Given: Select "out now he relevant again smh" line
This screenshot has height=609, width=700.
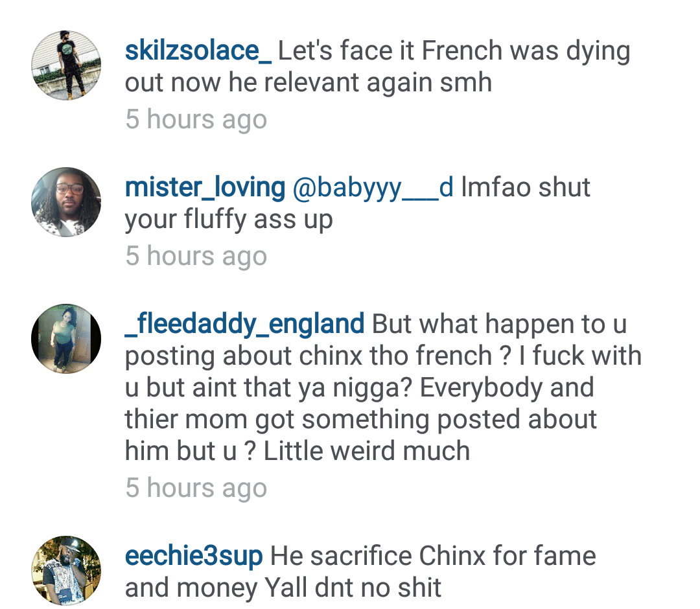Looking at the screenshot, I should pos(309,82).
